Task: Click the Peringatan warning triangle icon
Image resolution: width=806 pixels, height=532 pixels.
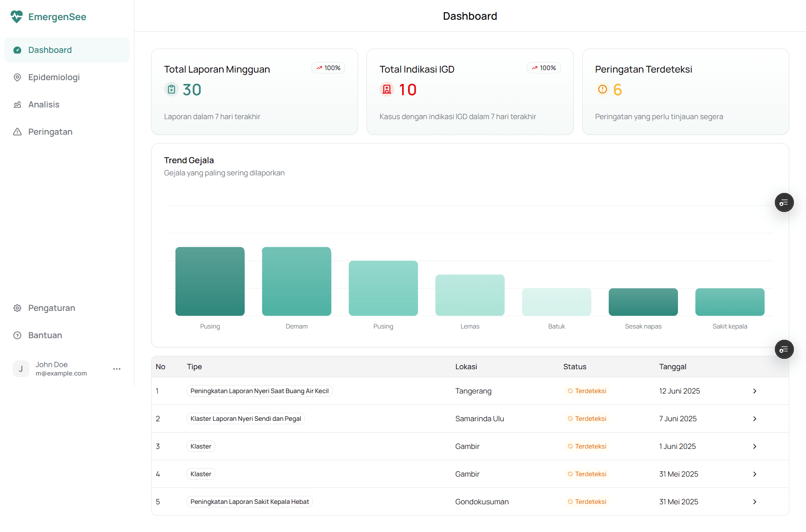Action: click(x=17, y=132)
